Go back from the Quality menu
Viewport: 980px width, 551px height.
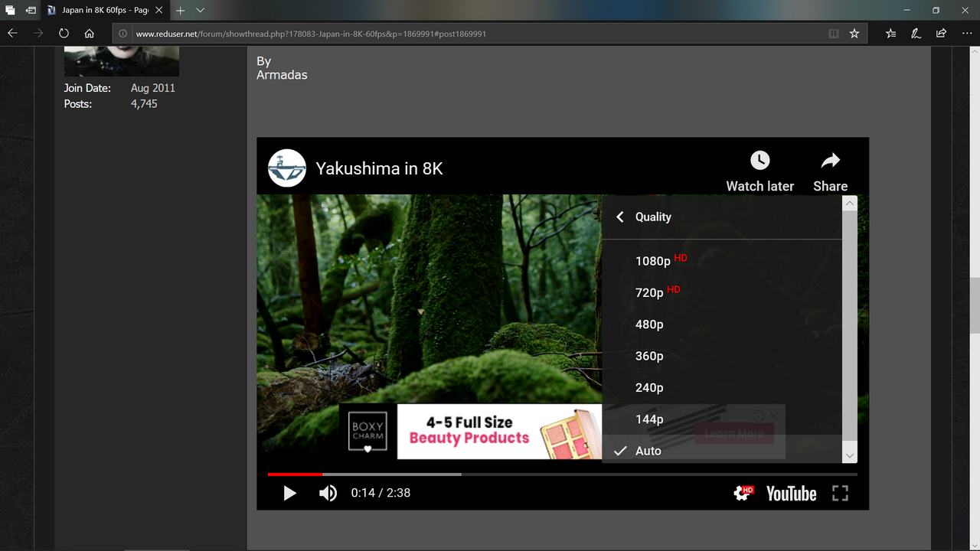[620, 217]
